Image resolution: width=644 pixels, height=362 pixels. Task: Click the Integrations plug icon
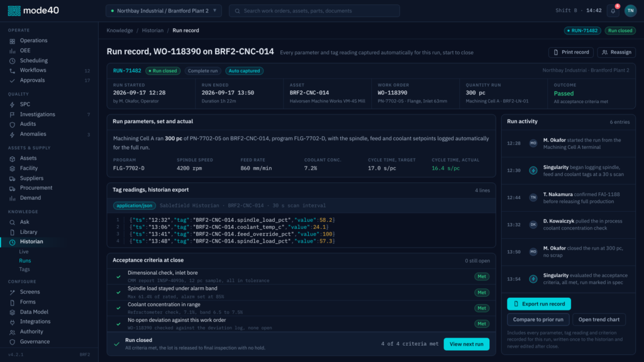[x=13, y=322]
